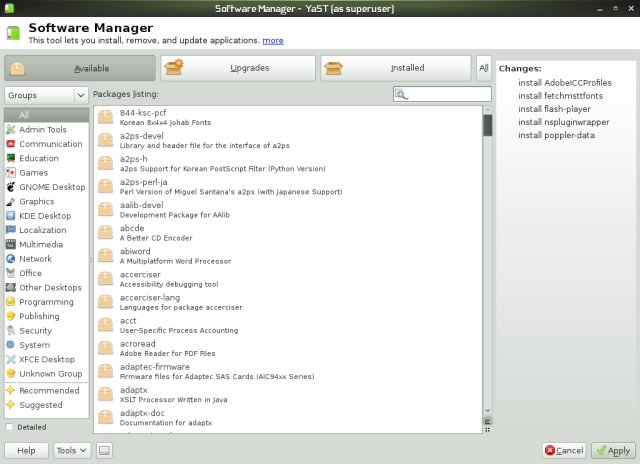Click Cancel to discard changes

(564, 451)
